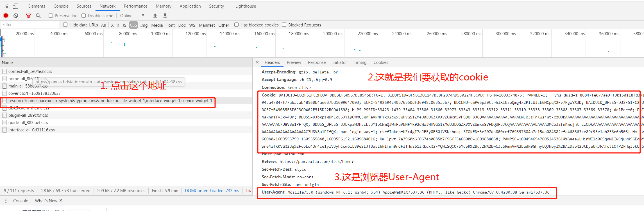The image size is (644, 211).
Task: Toggle the red filter funnel icon
Action: pos(28,15)
